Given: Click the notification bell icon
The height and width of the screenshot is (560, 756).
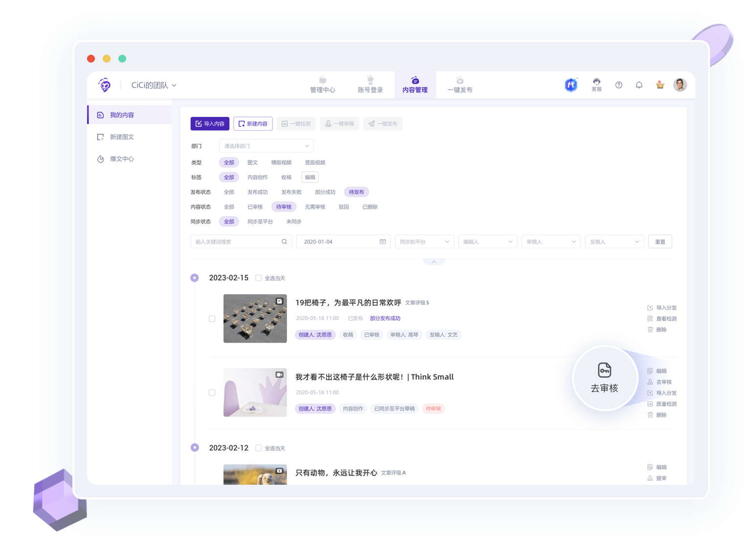Looking at the screenshot, I should 639,85.
